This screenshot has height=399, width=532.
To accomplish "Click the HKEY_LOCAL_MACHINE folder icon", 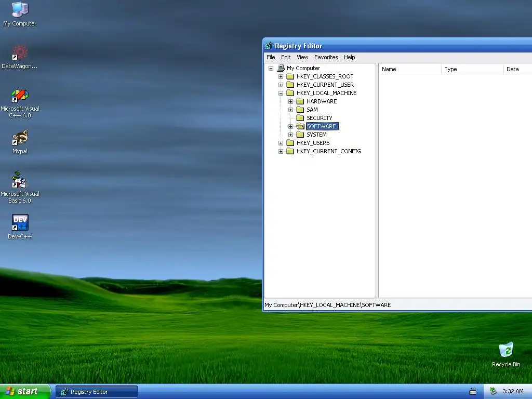I will [x=290, y=93].
